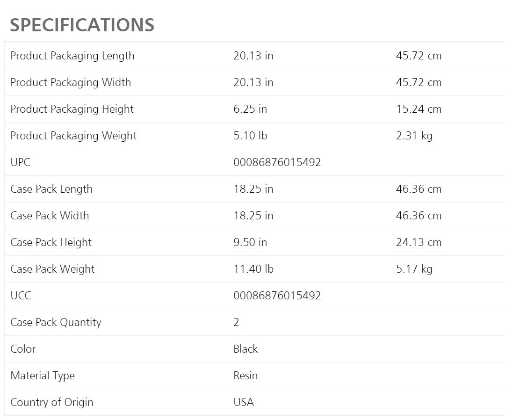Viewport: 505px width, 420px height.
Task: Click the Product Packaging Height label
Action: coord(72,109)
